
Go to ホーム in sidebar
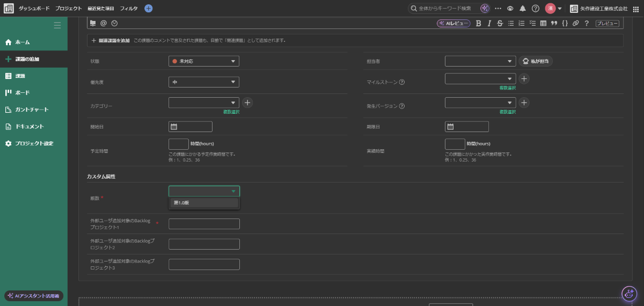click(34, 42)
